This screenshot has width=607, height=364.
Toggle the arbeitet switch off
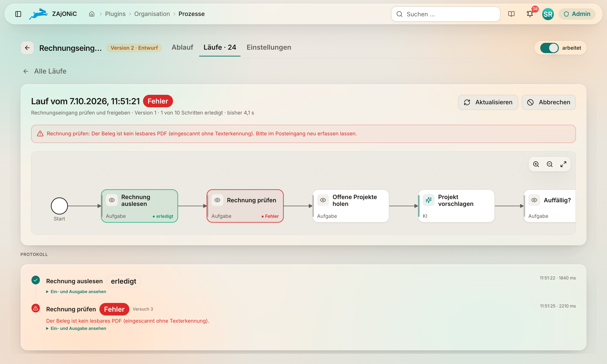[549, 48]
